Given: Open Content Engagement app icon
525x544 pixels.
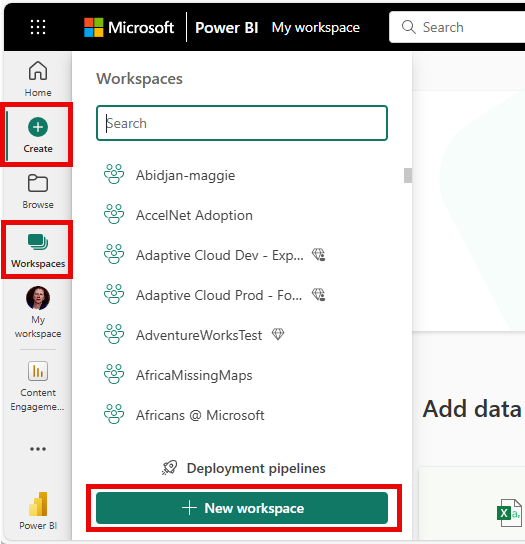Looking at the screenshot, I should coord(38,371).
